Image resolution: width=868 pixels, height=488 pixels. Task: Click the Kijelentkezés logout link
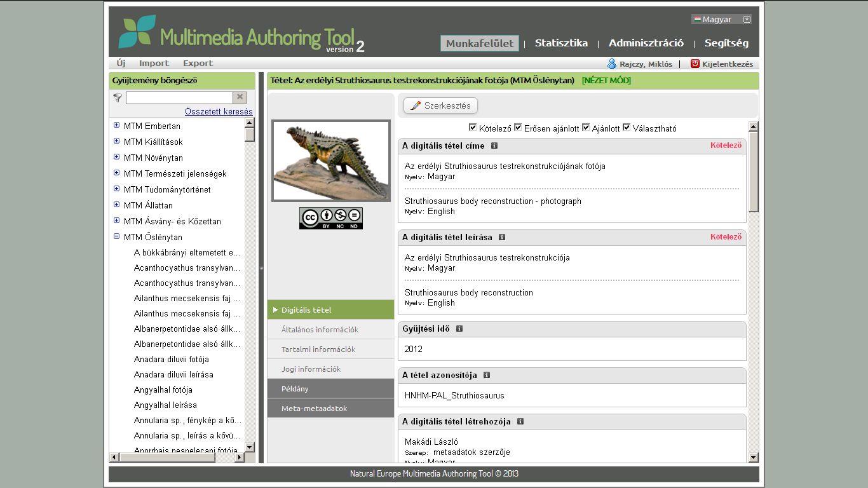728,64
